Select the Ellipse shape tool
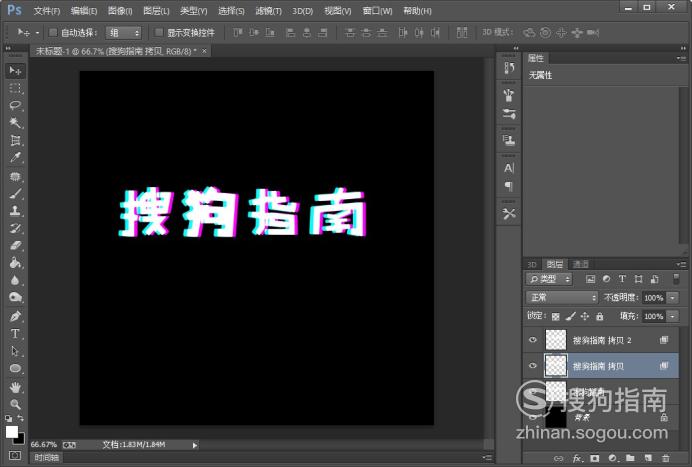Screen dimensions: 692x467 (x=15, y=369)
